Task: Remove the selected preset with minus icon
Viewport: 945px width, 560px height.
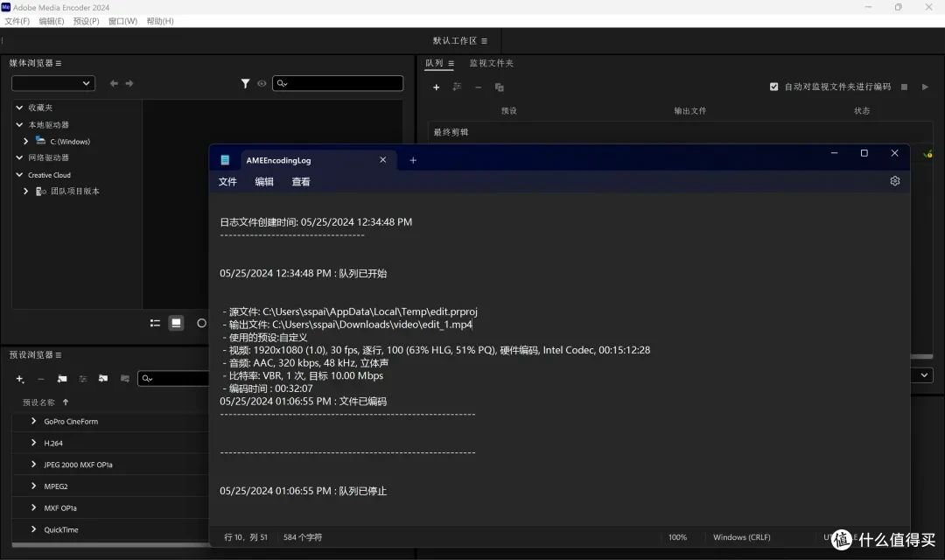Action: (41, 379)
